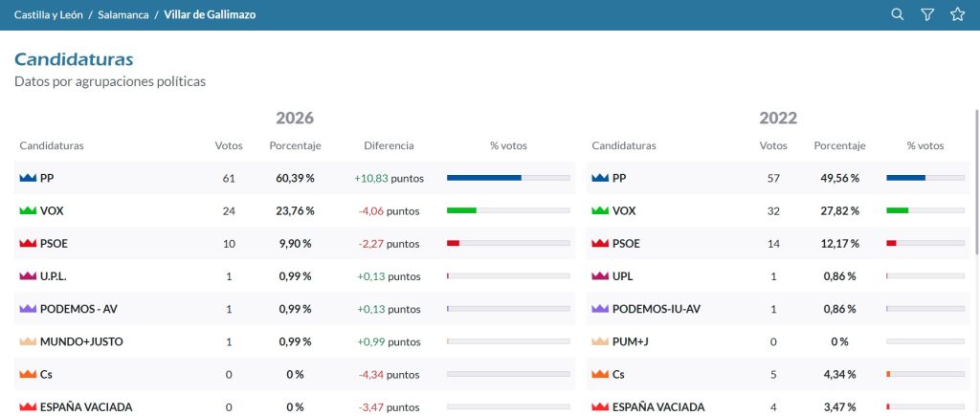Click VOX's 32 votes cell in 2022
The width and height of the screenshot is (980, 416).
(773, 211)
